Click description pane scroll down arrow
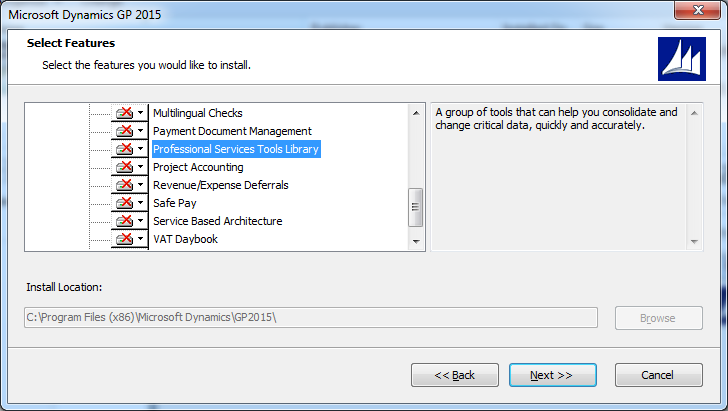Screen dimensions: 728x411 694,241
